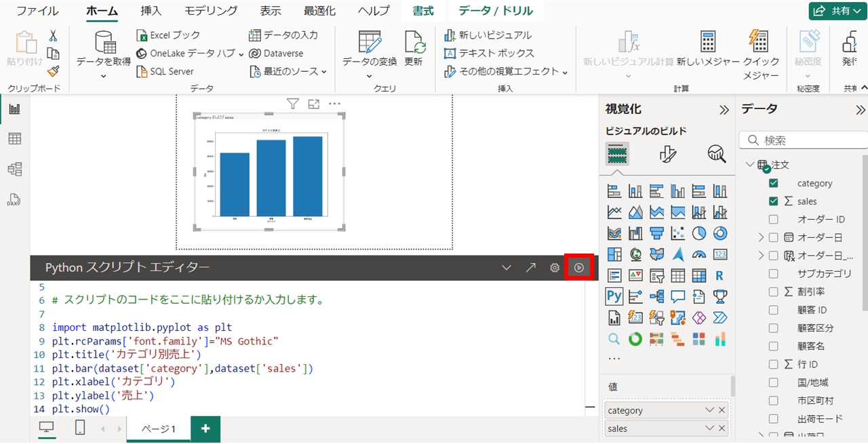Select the R script visual icon
The height and width of the screenshot is (444, 868).
pyautogui.click(x=719, y=276)
